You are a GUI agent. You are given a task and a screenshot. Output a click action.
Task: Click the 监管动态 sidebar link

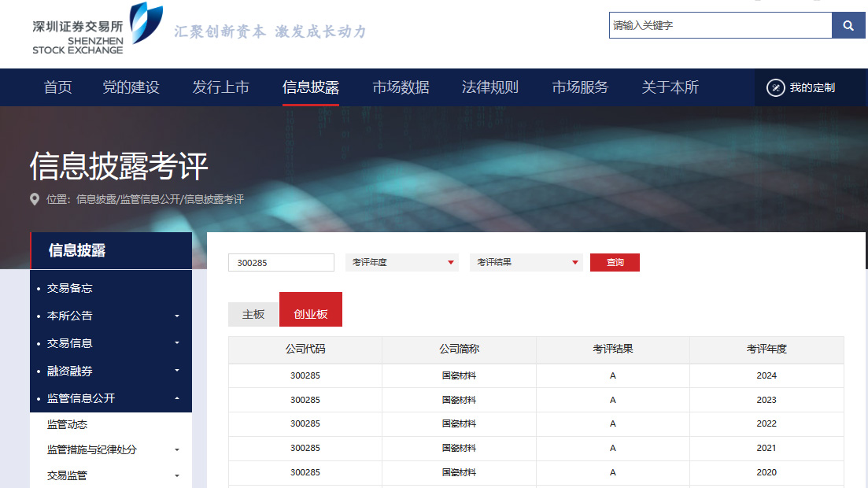[67, 424]
